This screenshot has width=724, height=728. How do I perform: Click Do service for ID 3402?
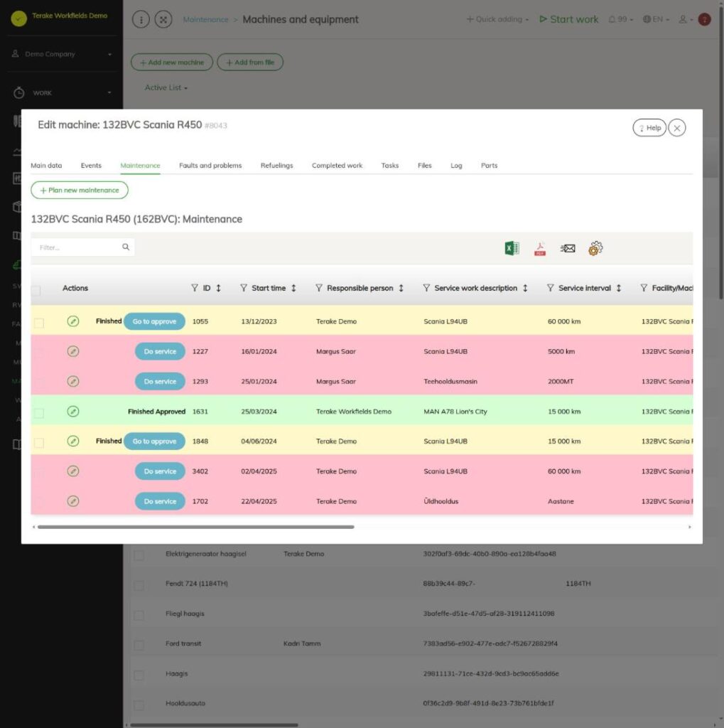(160, 471)
